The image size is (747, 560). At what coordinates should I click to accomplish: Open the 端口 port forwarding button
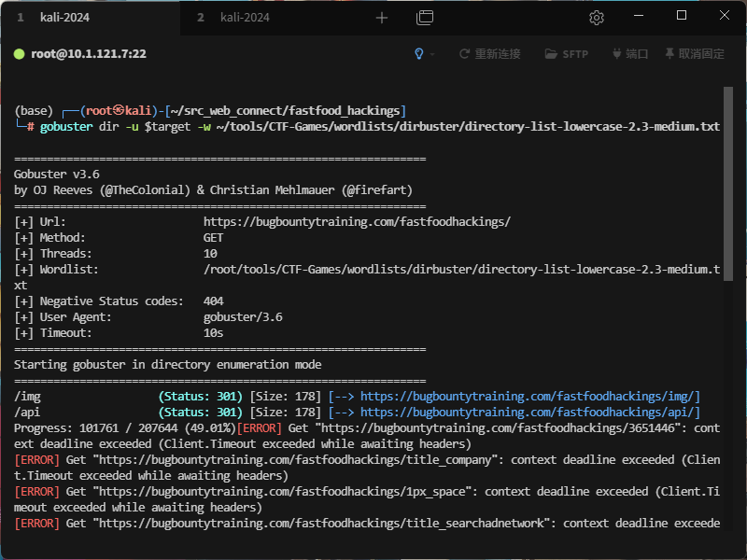(x=629, y=54)
